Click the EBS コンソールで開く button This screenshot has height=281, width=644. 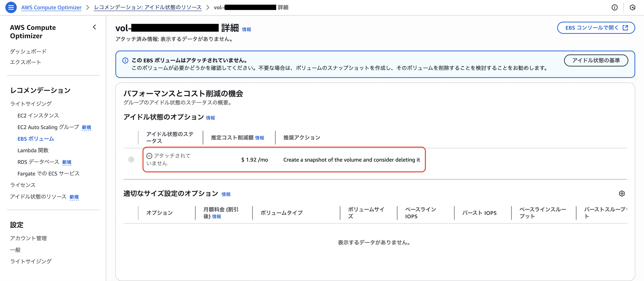[x=596, y=28]
